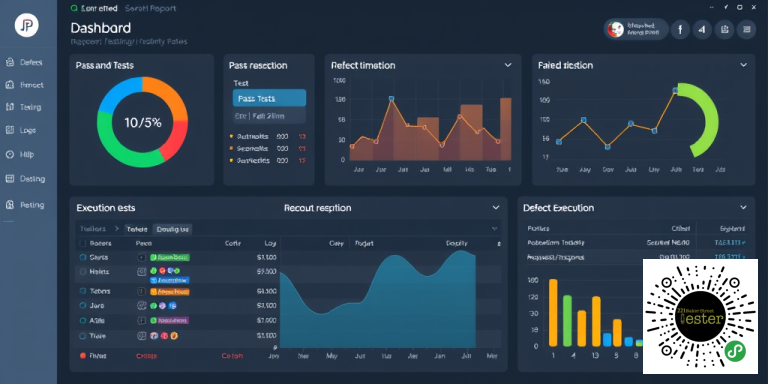
Task: Click the red segment of the donut chart
Action: tap(175, 140)
